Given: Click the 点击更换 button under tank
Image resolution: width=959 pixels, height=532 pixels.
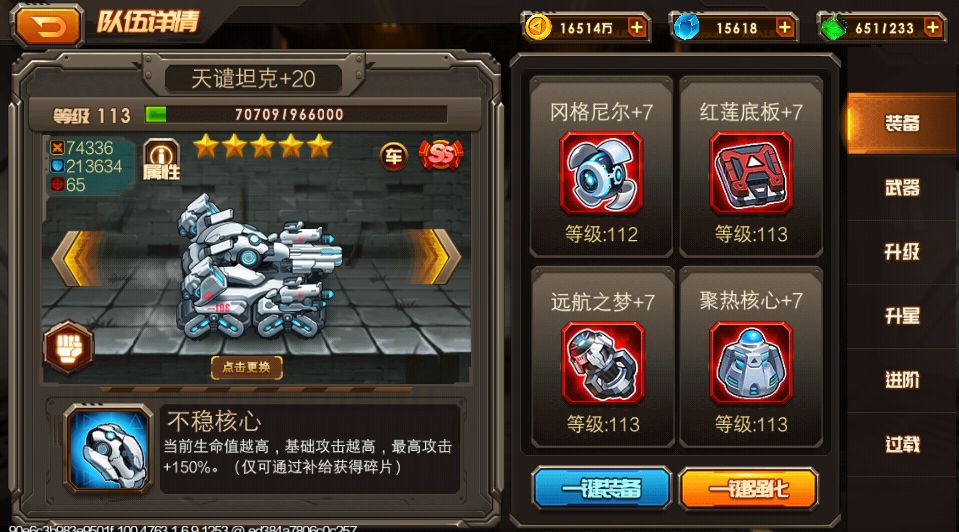Looking at the screenshot, I should coord(246,367).
